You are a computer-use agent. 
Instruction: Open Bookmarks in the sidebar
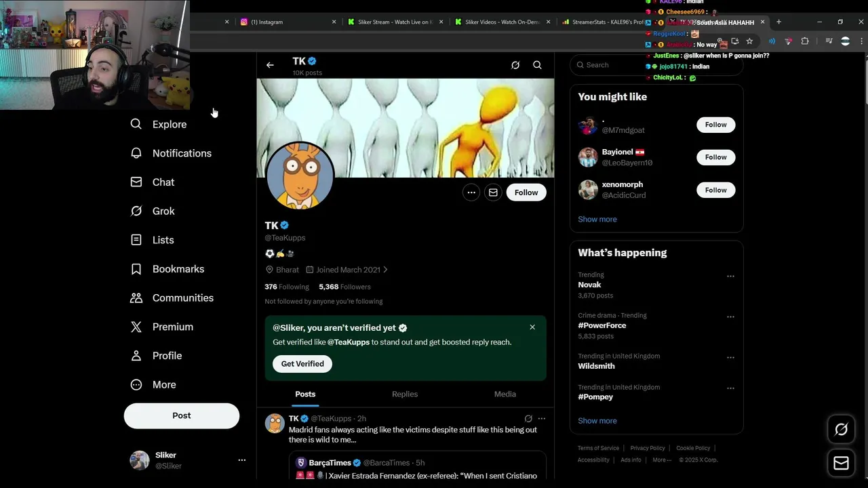click(x=167, y=269)
